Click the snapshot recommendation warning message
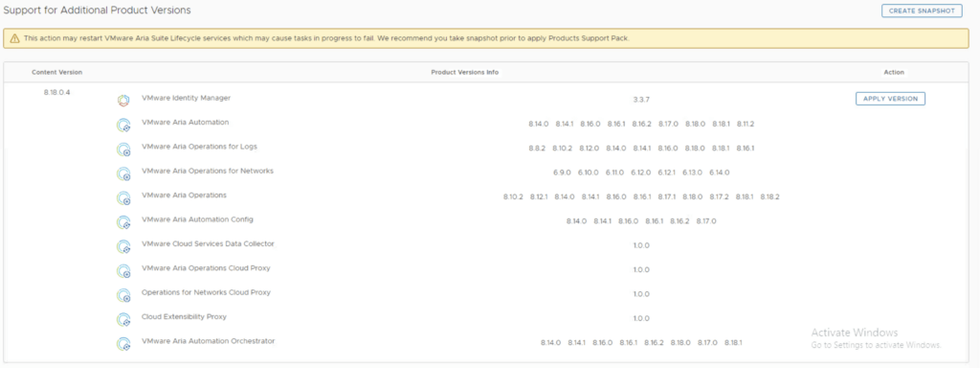 pyautogui.click(x=326, y=38)
